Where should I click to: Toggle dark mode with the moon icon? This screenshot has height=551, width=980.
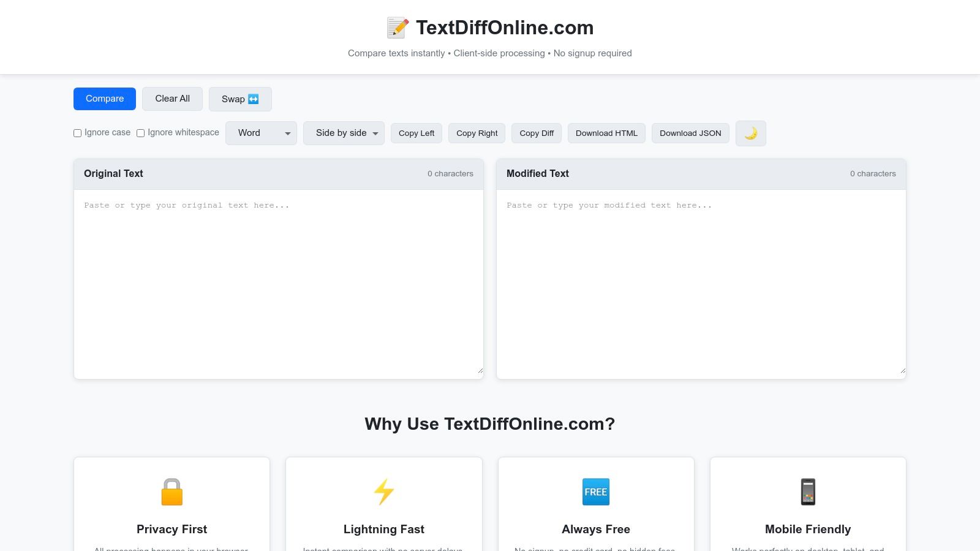[x=750, y=133]
